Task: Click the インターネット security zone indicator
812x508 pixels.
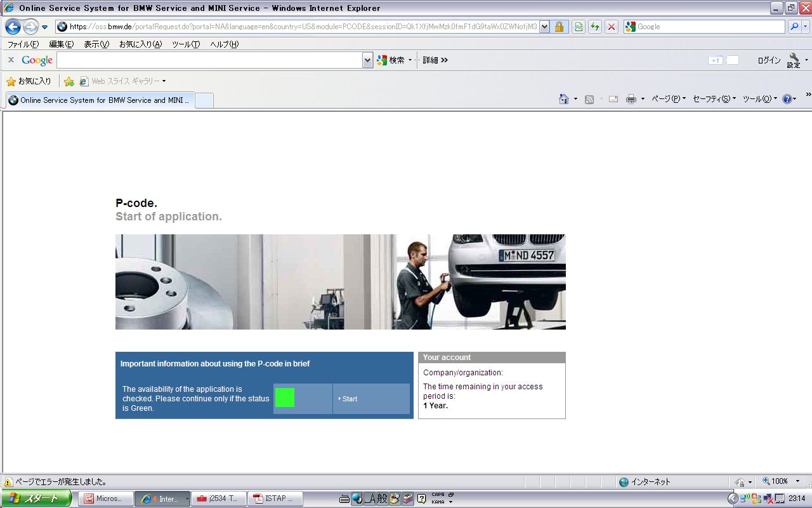Action: pos(645,482)
